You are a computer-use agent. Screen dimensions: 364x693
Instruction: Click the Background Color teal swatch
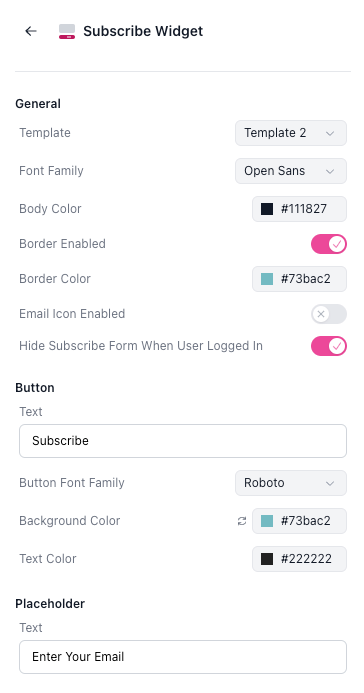(267, 521)
